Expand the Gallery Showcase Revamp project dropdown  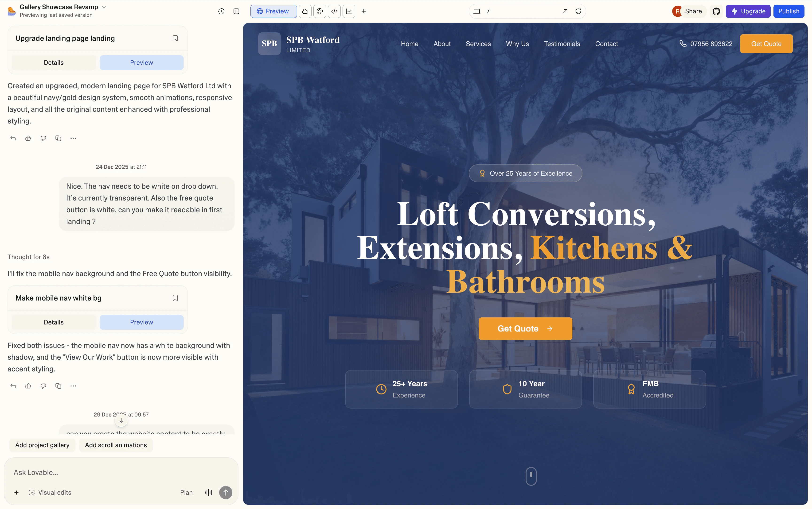tap(104, 7)
